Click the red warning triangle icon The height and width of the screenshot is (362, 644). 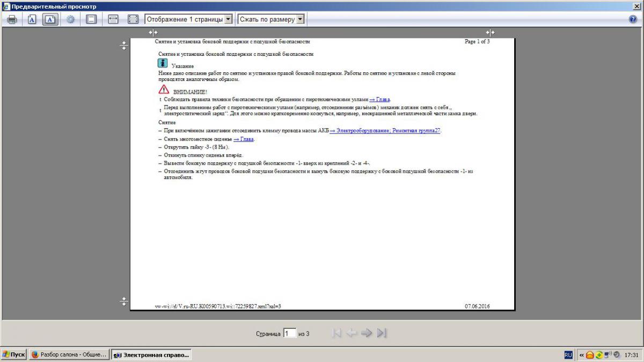coord(164,90)
